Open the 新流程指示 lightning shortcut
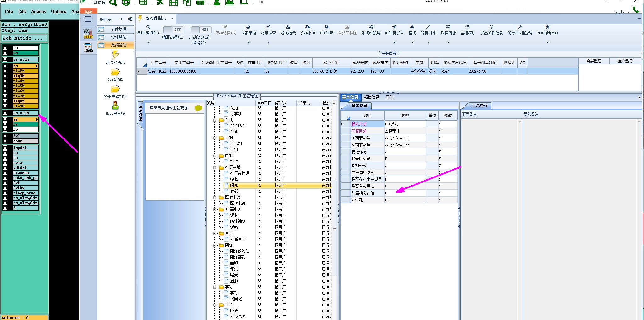Screen dimensions: 644x320 coord(115,55)
